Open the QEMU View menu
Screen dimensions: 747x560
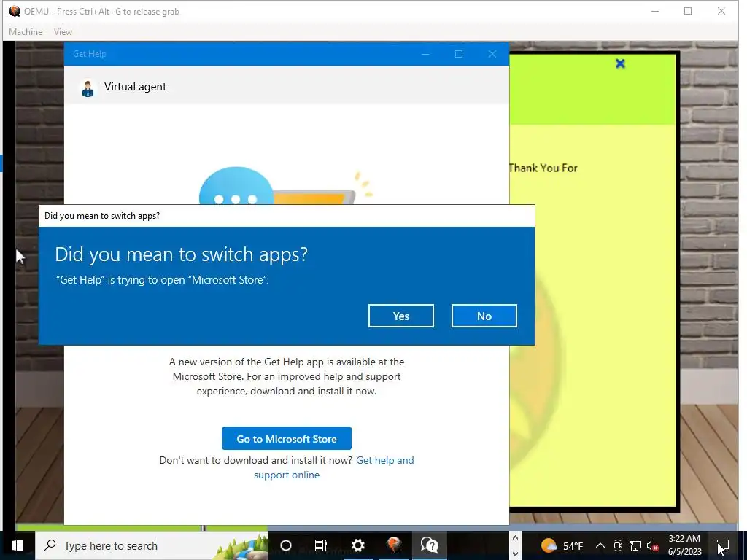[x=63, y=32]
